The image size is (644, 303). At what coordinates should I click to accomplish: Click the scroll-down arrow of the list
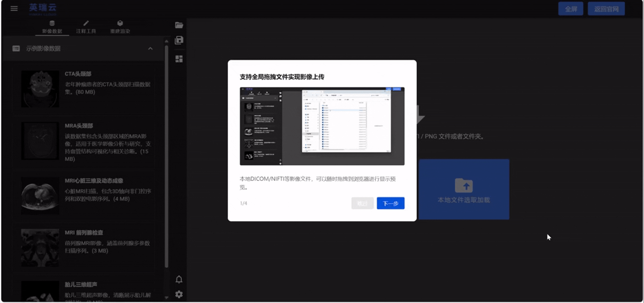click(166, 297)
